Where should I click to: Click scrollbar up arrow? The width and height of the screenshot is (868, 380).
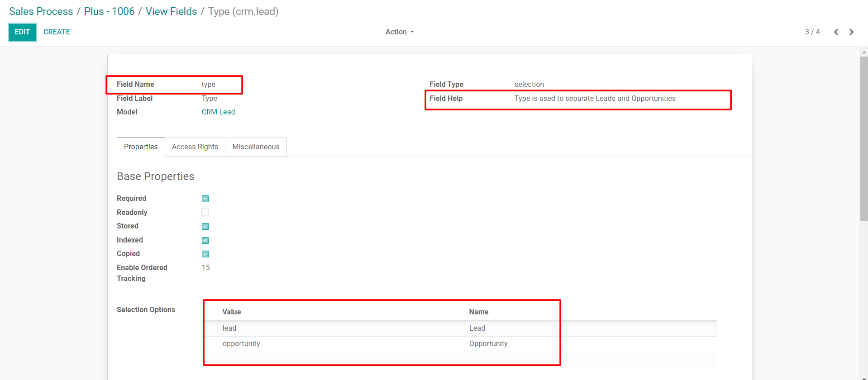click(864, 52)
